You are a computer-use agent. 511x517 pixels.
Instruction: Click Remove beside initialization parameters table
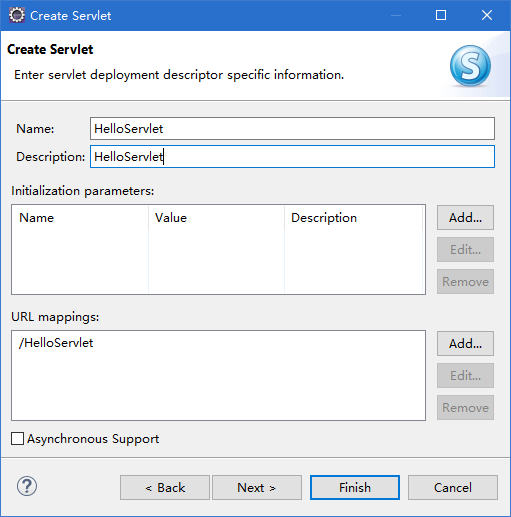465,282
